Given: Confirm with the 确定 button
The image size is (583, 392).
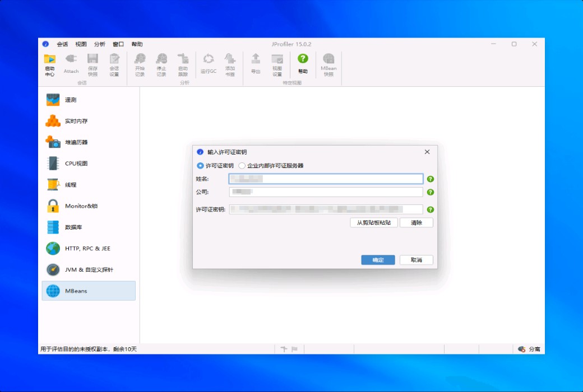Looking at the screenshot, I should tap(378, 260).
